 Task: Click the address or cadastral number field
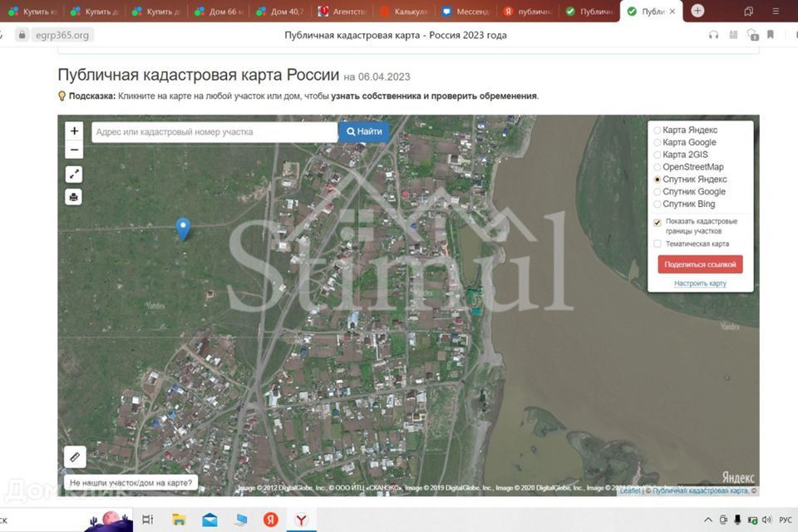pyautogui.click(x=214, y=132)
